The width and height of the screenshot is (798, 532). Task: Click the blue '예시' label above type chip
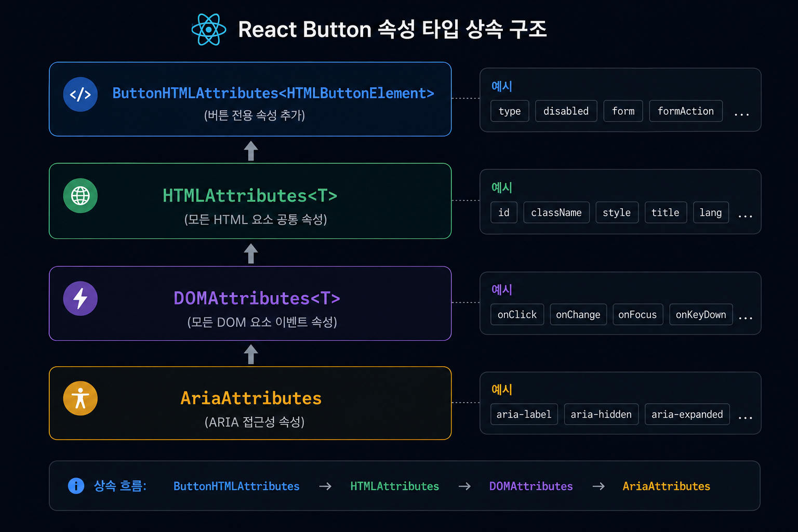point(502,86)
